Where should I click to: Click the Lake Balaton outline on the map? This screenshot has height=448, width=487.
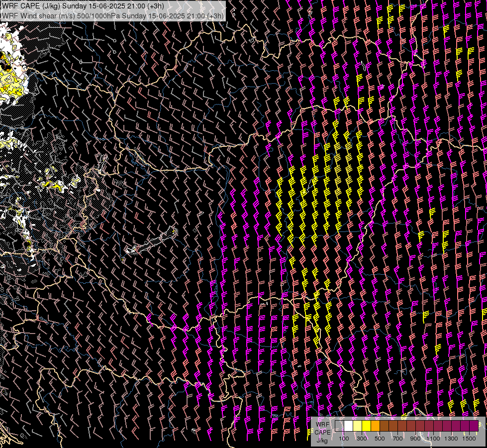click(152, 240)
